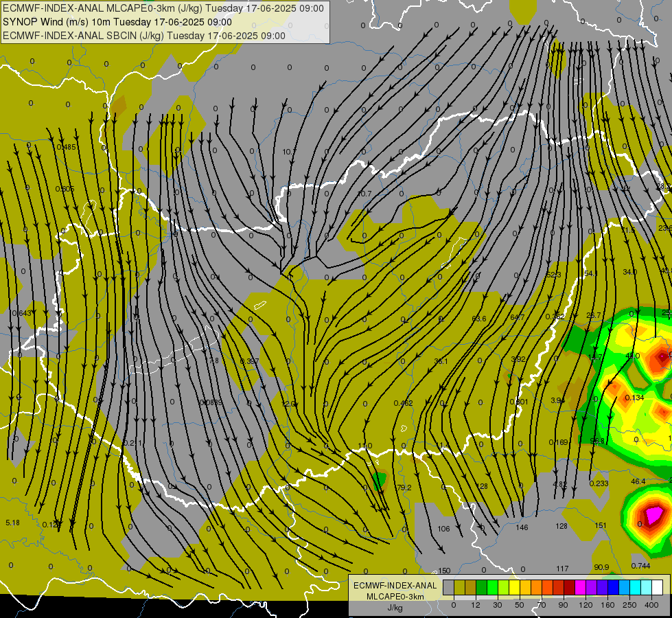Click the gray legend color box
Viewport: 672px width, 618px height.
pyautogui.click(x=449, y=587)
